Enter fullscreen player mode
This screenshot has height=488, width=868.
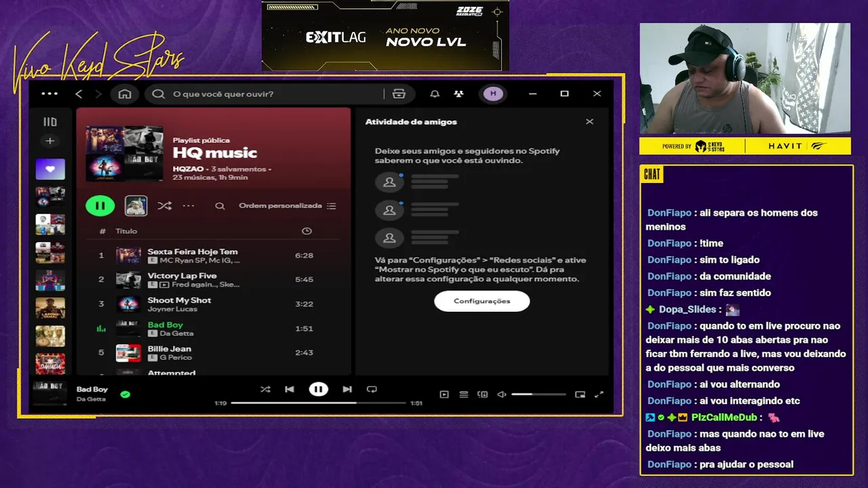599,394
